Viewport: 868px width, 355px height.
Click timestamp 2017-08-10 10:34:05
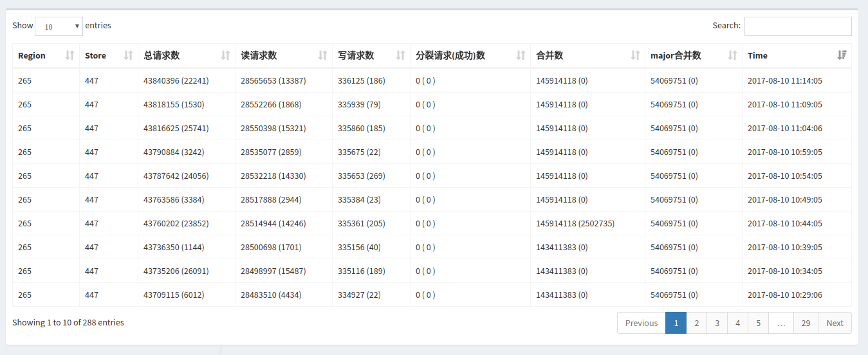click(785, 271)
